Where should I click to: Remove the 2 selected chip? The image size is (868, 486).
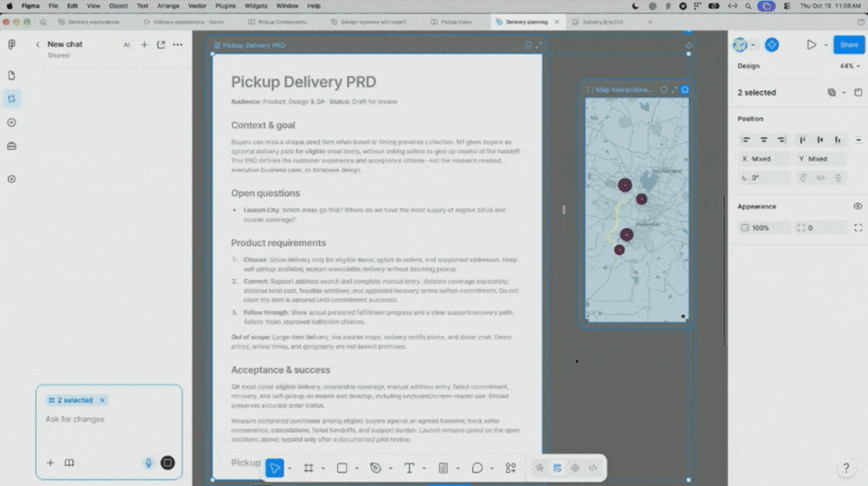[102, 400]
